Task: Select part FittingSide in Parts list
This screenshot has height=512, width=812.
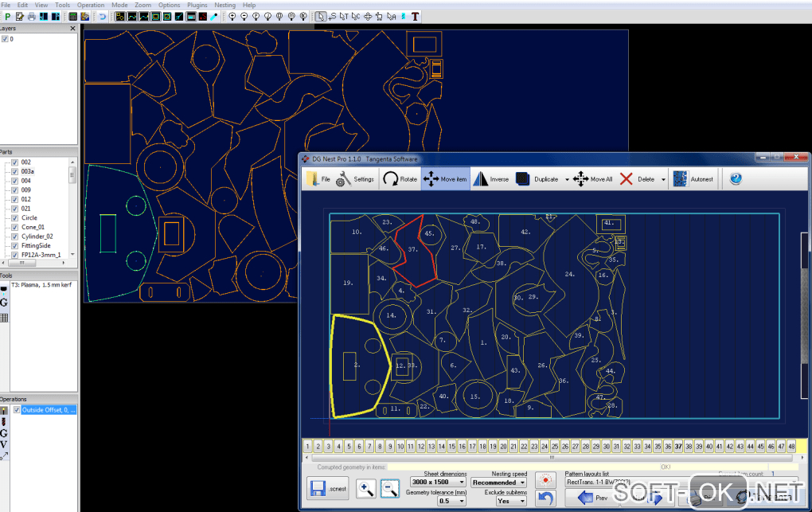Action: pyautogui.click(x=36, y=245)
